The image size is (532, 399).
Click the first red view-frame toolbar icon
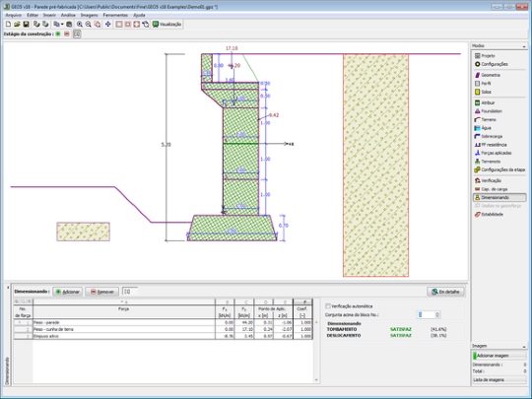(x=119, y=24)
